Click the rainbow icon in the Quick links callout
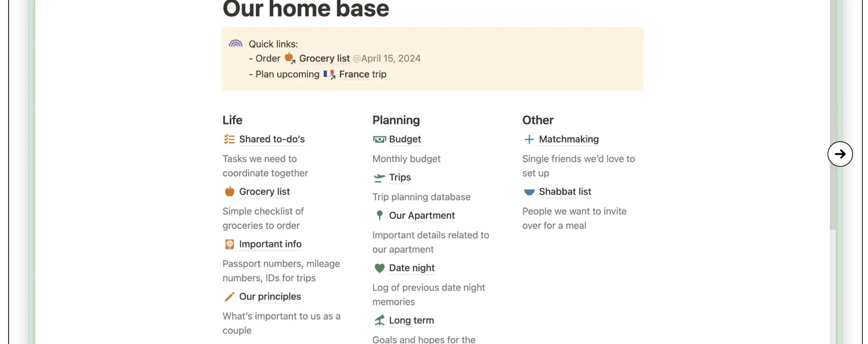Image resolution: width=868 pixels, height=344 pixels. pos(236,42)
